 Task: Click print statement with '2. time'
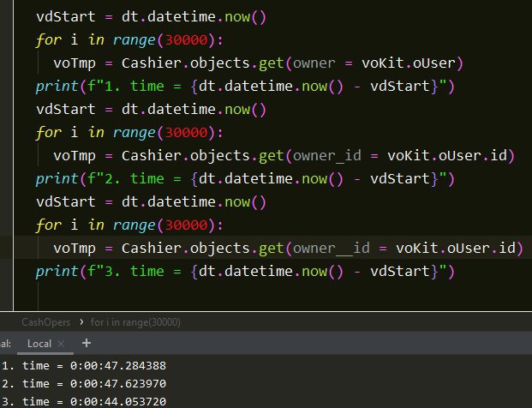coord(245,179)
